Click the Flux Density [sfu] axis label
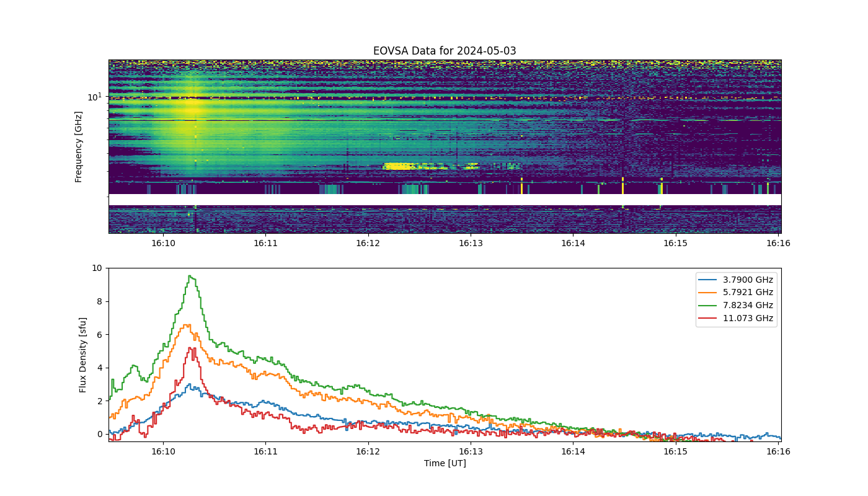The image size is (868, 496). tap(83, 355)
